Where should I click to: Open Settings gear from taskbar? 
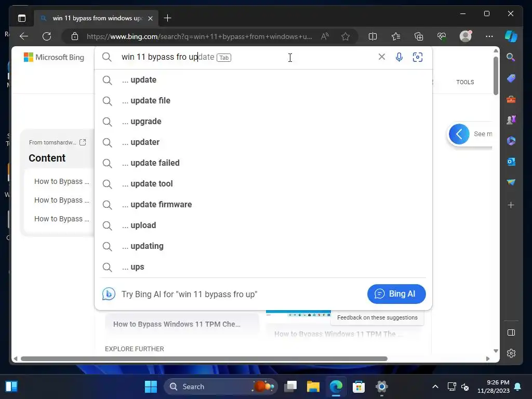[382, 387]
